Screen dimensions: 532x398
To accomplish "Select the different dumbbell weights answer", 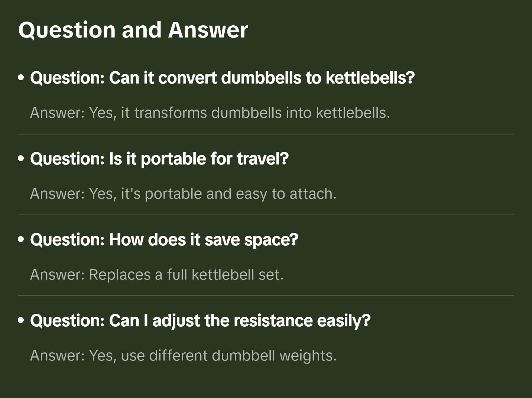I will (183, 355).
